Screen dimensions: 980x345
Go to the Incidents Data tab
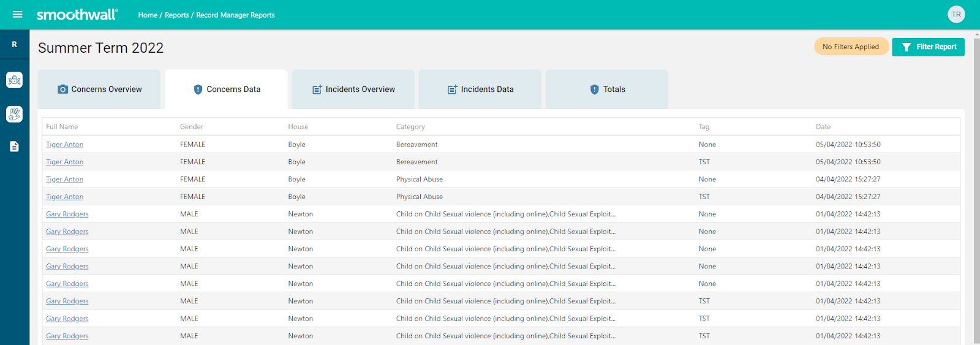(x=480, y=89)
